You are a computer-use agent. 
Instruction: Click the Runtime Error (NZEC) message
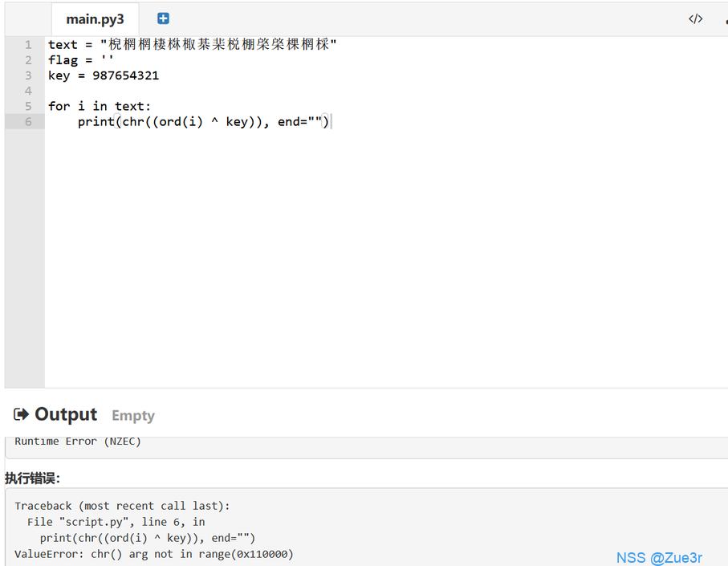78,442
